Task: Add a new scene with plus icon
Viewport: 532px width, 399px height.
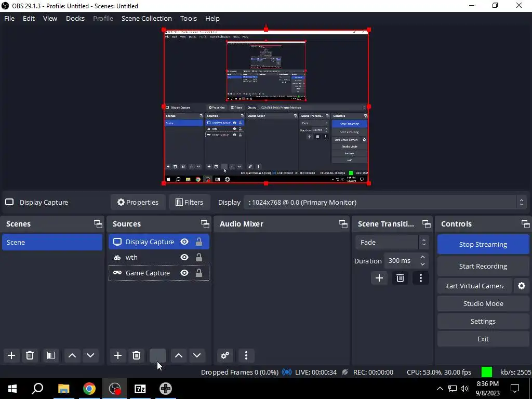Action: 11,355
